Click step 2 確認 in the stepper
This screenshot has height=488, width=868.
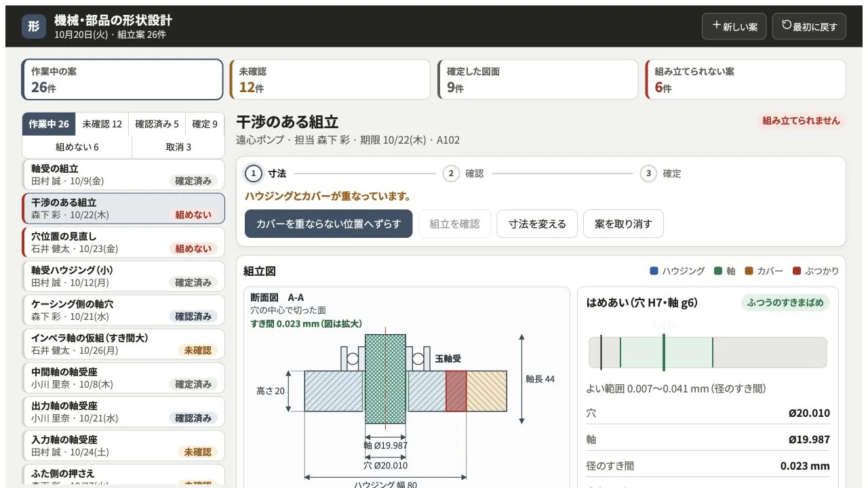464,174
